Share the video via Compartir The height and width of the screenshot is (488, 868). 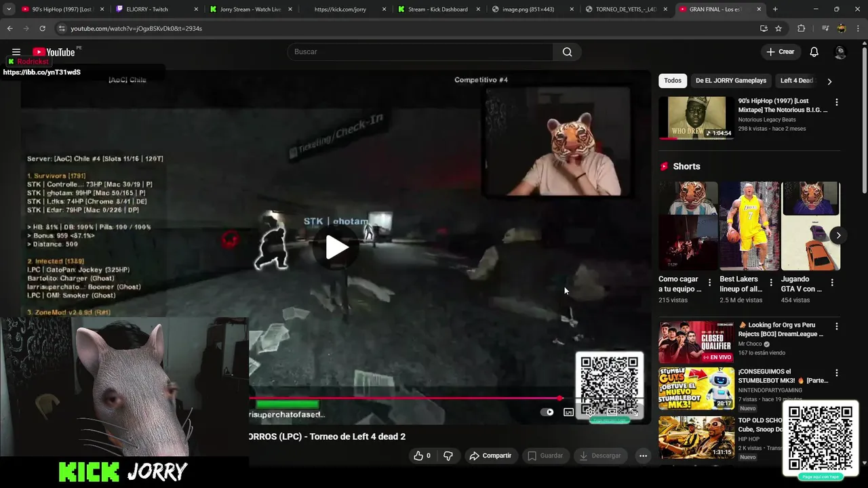point(490,455)
